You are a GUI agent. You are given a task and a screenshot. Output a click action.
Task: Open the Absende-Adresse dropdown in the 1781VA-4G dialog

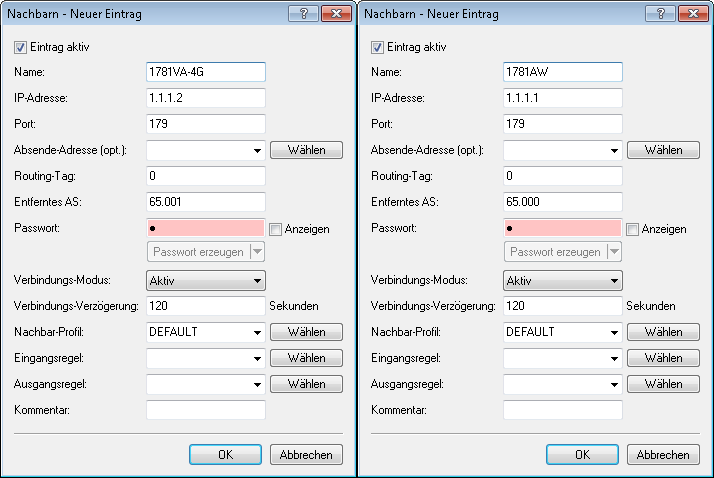tap(257, 150)
